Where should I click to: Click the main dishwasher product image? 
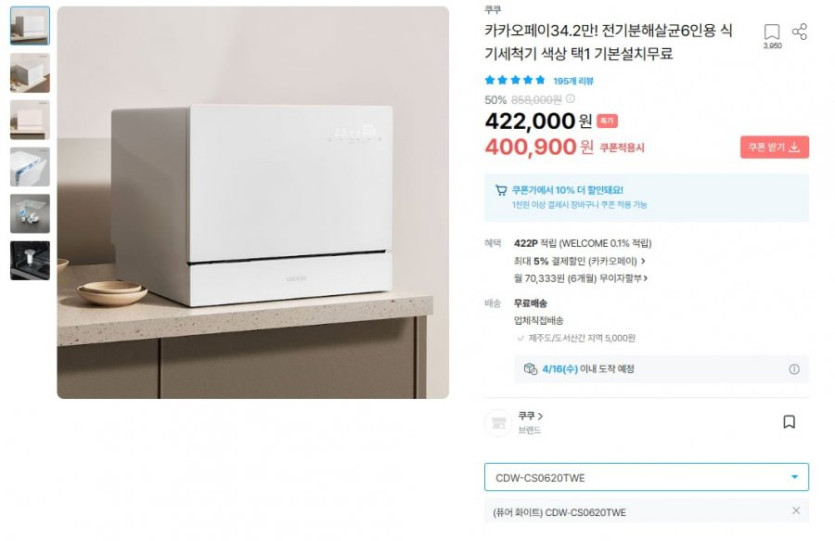[253, 202]
